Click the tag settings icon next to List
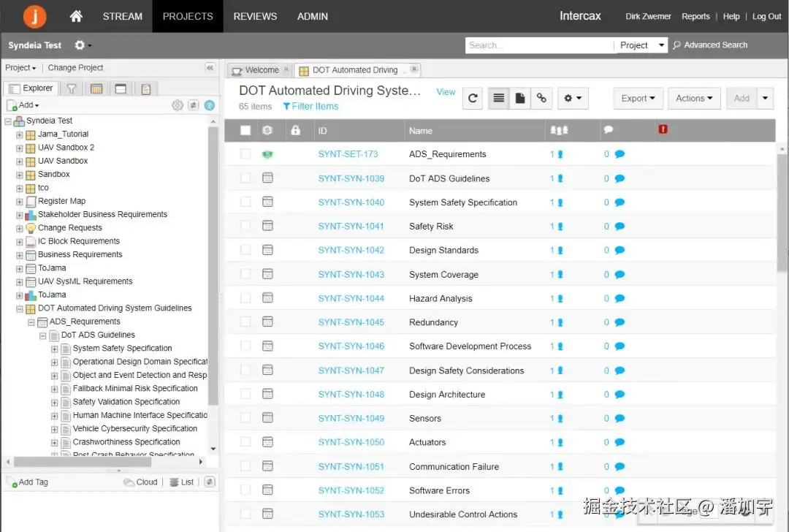 click(210, 482)
